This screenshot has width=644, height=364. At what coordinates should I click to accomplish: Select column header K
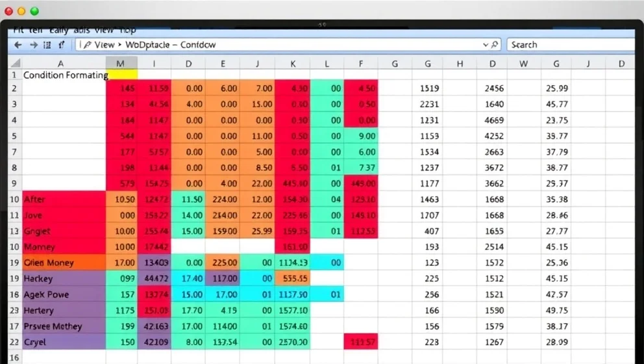point(293,64)
